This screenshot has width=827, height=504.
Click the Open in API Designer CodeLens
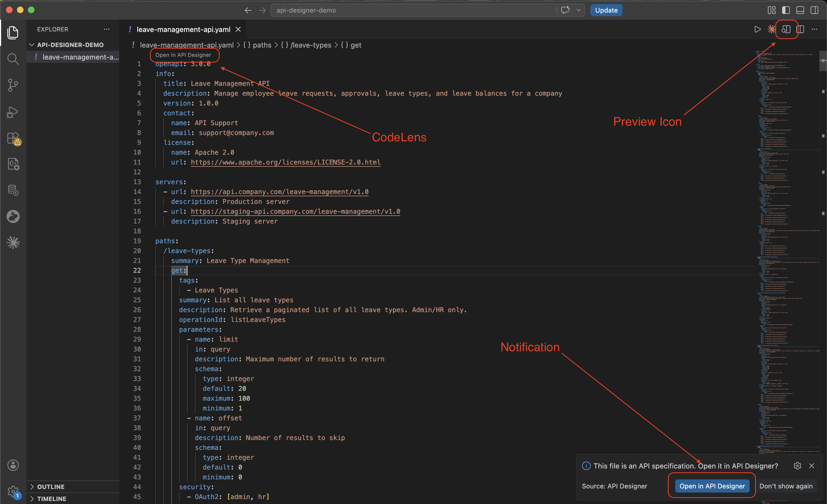point(183,55)
